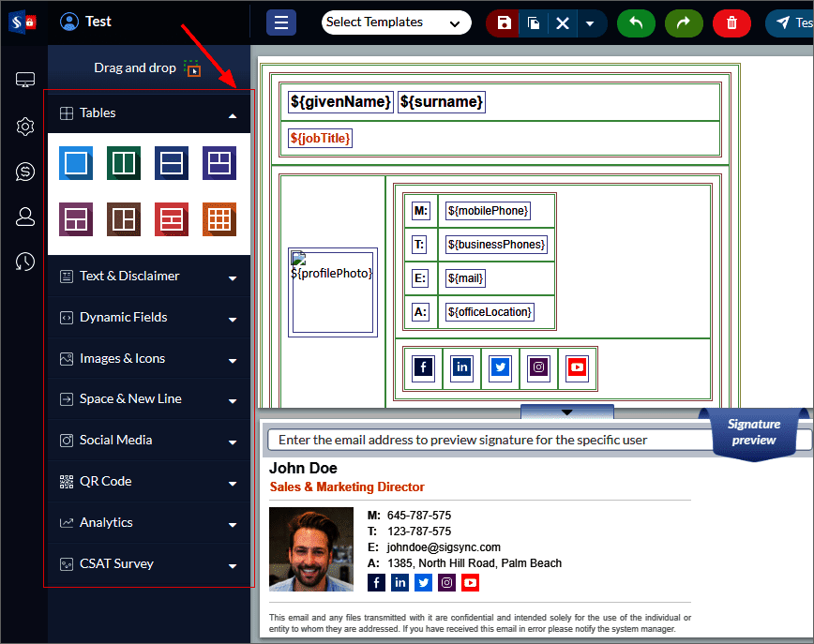Screen dimensions: 814x644
Task: Click the Test send button
Action: point(791,23)
